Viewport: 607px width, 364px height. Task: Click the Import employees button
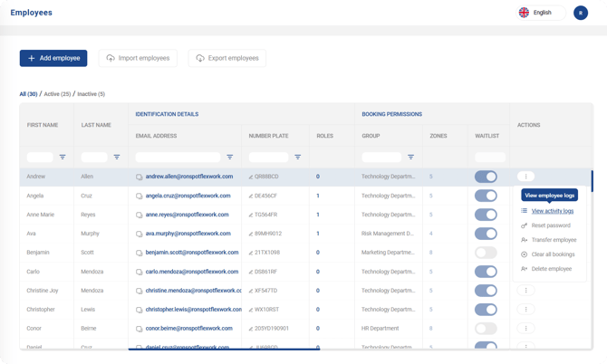(x=138, y=58)
